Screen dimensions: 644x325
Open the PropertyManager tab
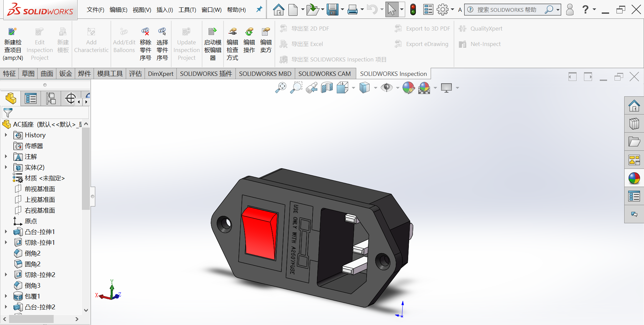click(x=31, y=99)
